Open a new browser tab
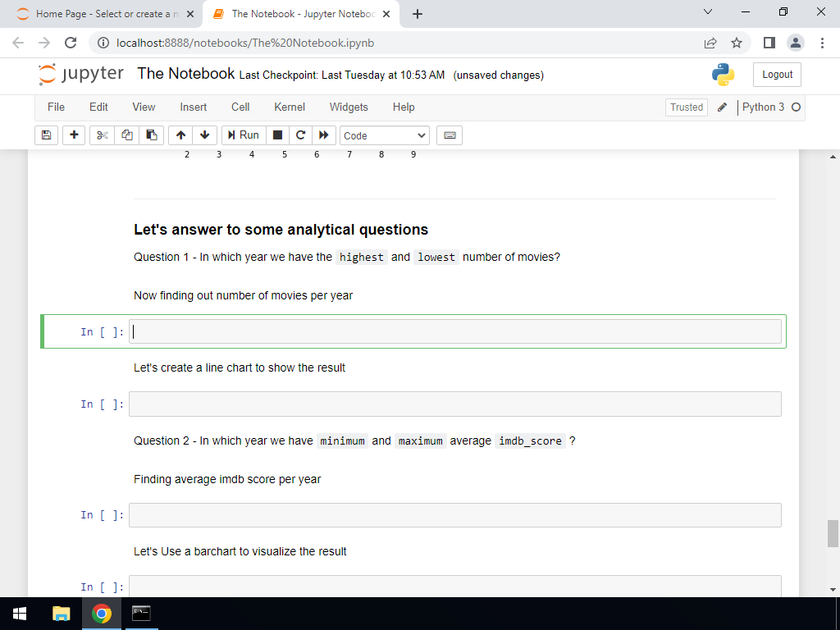Image resolution: width=840 pixels, height=630 pixels. [x=418, y=15]
